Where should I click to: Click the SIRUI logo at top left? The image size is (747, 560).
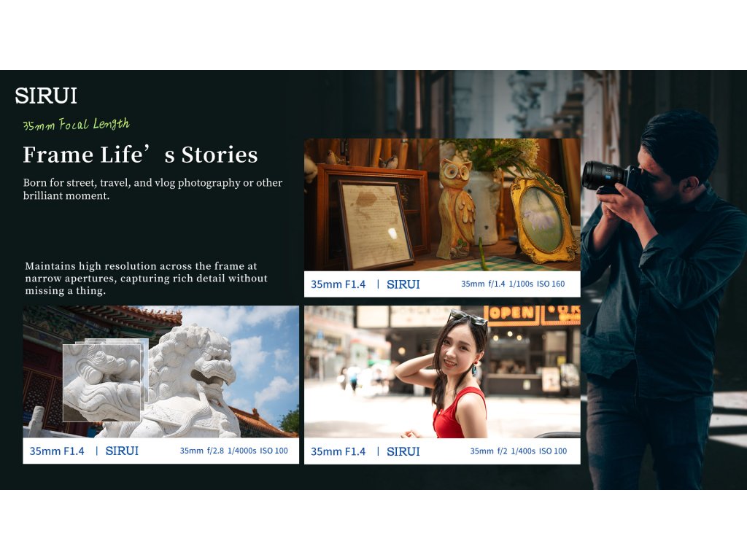(46, 96)
